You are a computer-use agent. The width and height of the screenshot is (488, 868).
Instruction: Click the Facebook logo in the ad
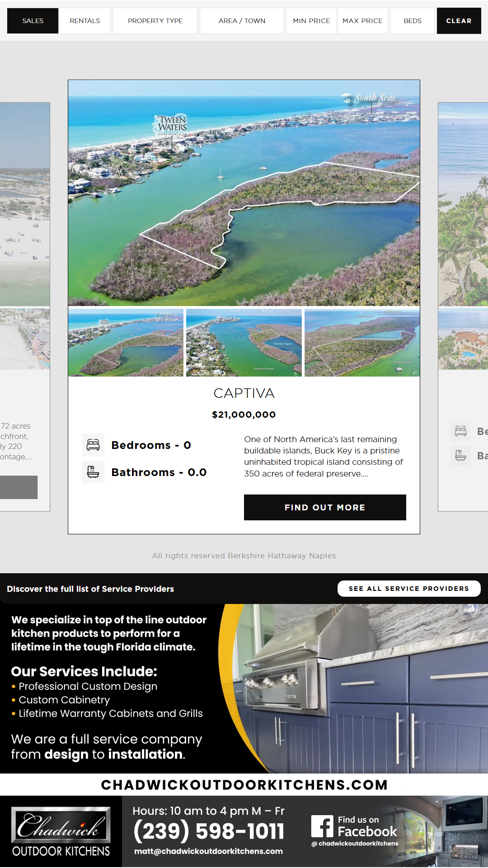[x=322, y=826]
